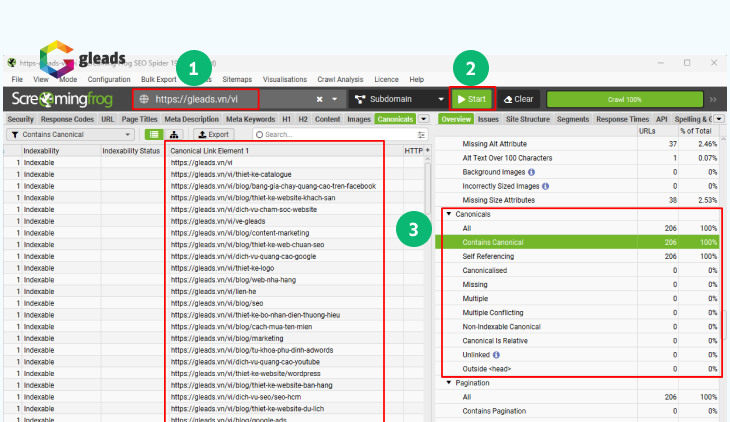Viewport: 730px width, 422px height.
Task: Open the URL history dropdown arrow
Action: click(334, 99)
